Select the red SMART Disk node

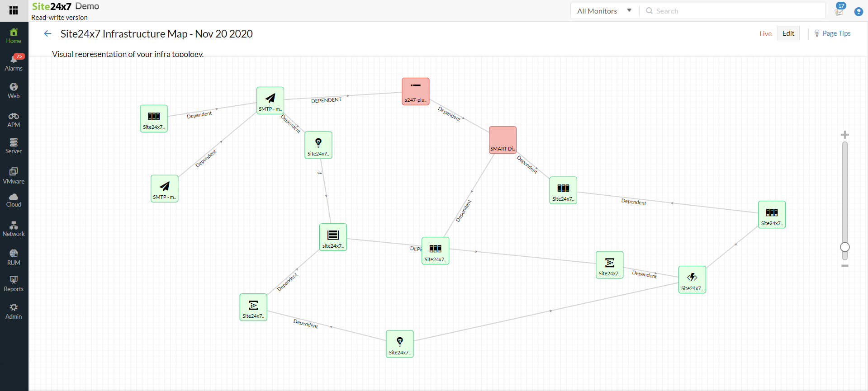pyautogui.click(x=503, y=140)
